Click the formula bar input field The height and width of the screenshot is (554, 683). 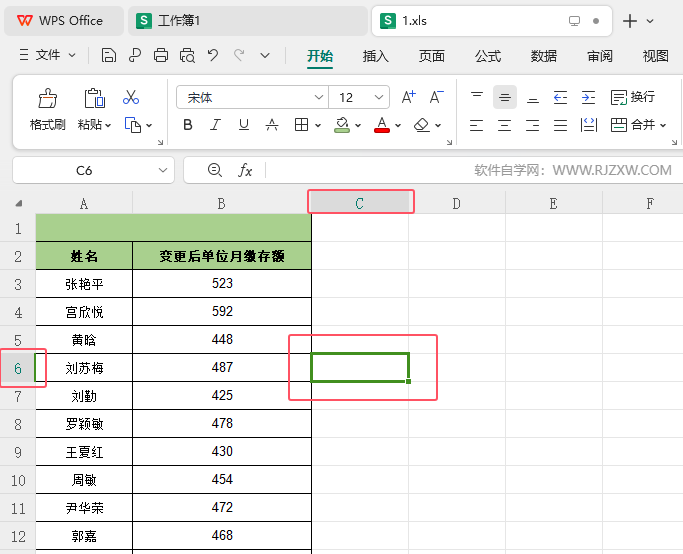coord(474,170)
